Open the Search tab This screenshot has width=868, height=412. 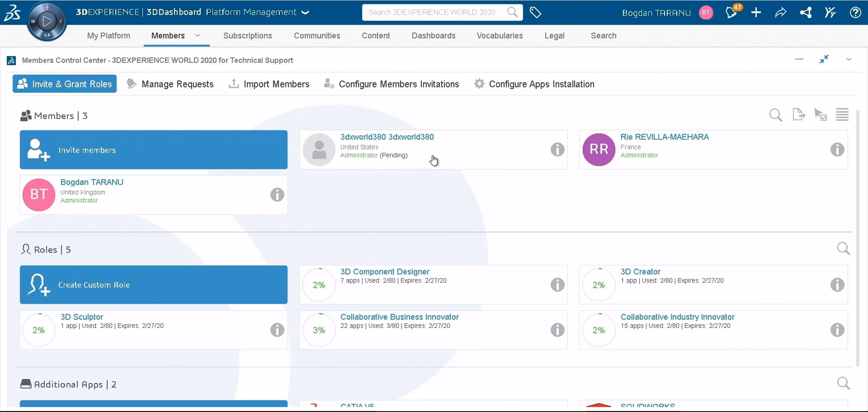point(603,35)
